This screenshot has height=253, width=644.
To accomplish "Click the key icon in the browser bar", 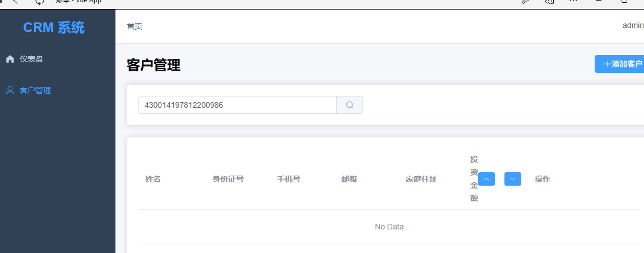I will [525, 2].
